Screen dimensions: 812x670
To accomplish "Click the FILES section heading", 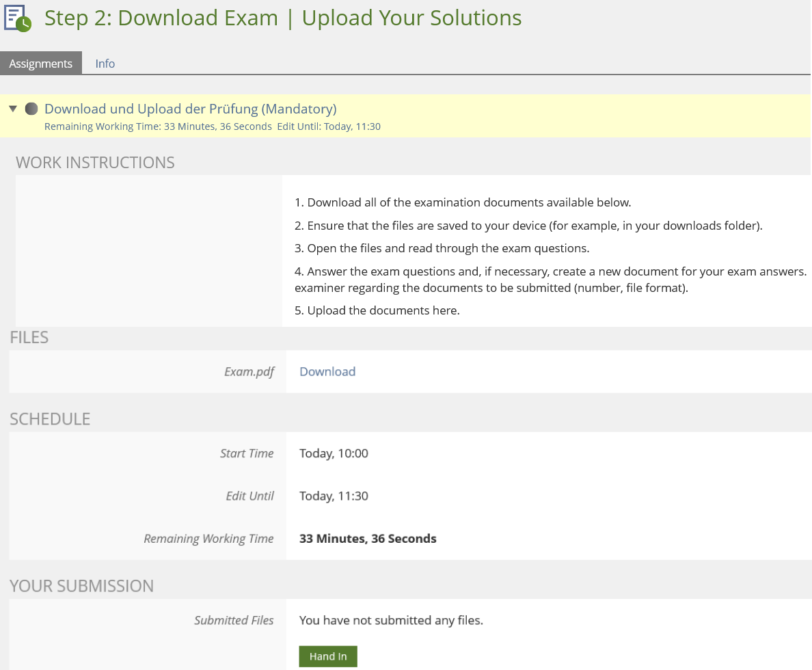I will 29,338.
